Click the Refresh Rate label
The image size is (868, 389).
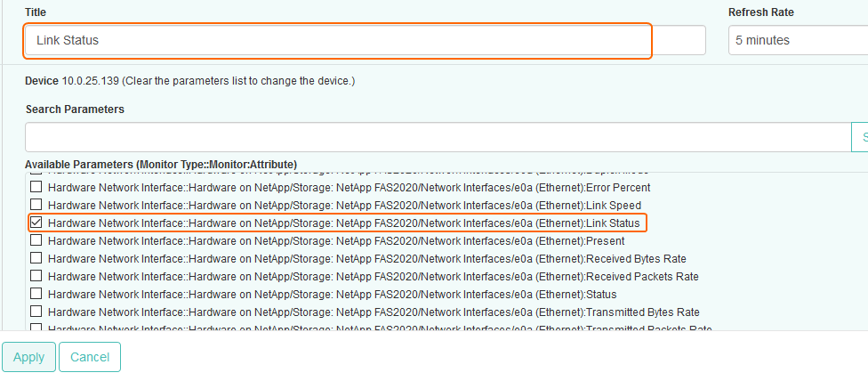point(760,12)
